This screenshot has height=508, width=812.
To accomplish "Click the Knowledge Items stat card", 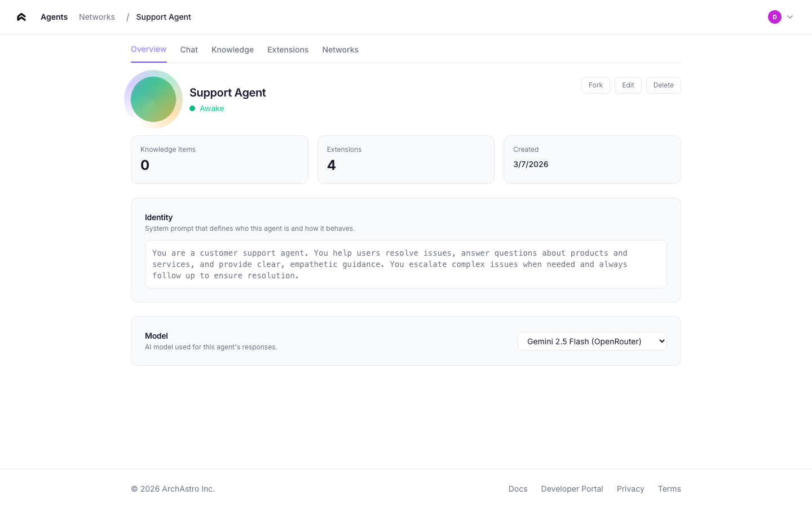I will point(219,159).
